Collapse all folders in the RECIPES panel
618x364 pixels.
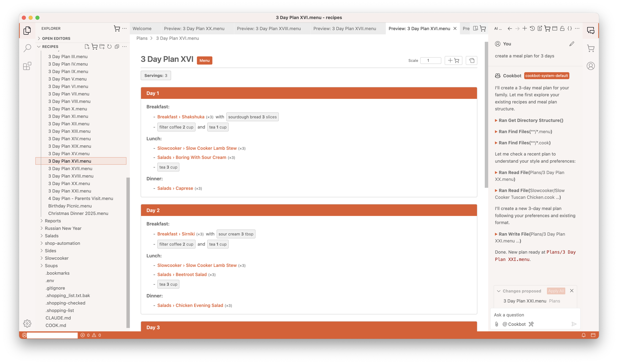pos(117,46)
